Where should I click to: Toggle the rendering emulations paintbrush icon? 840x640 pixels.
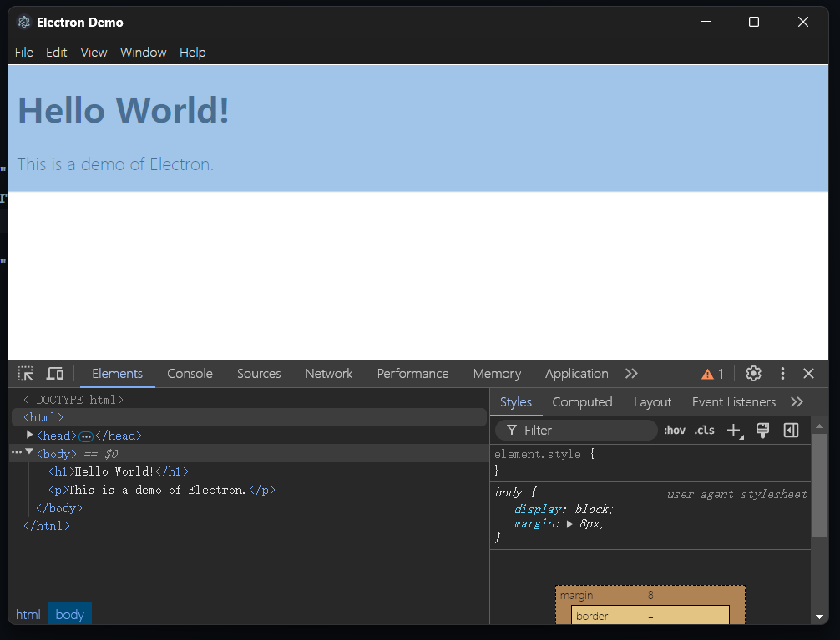762,430
